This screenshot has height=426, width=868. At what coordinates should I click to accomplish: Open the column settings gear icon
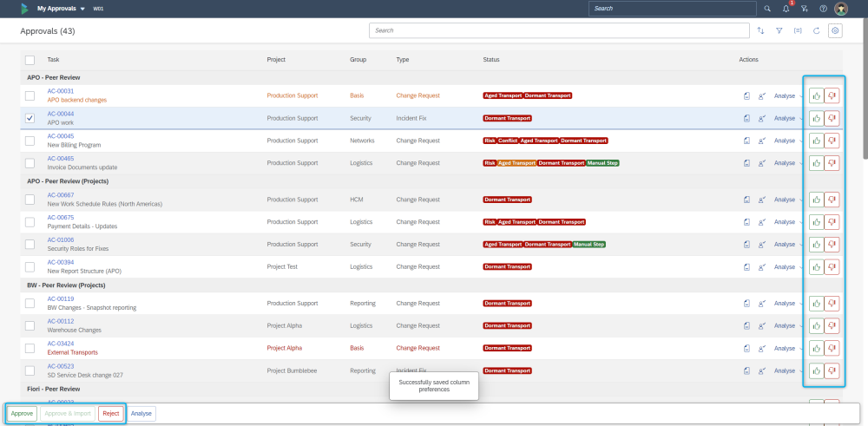click(x=835, y=31)
